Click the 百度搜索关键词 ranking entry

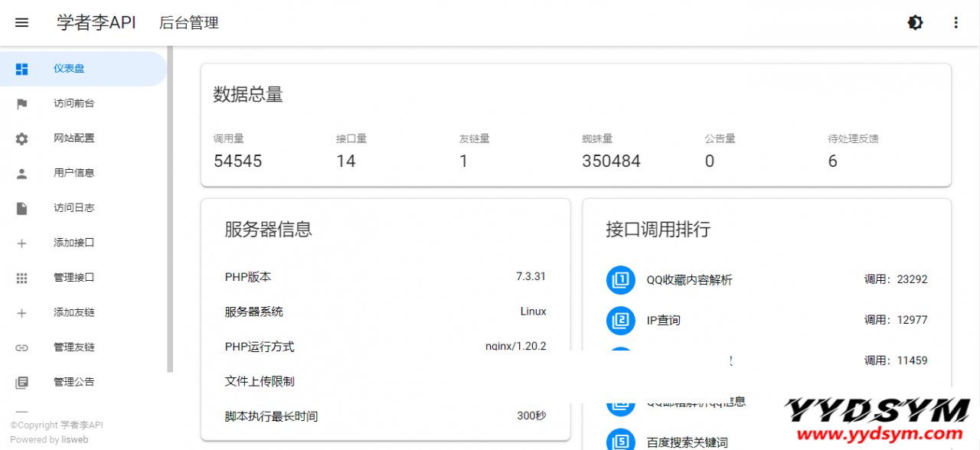(x=687, y=442)
